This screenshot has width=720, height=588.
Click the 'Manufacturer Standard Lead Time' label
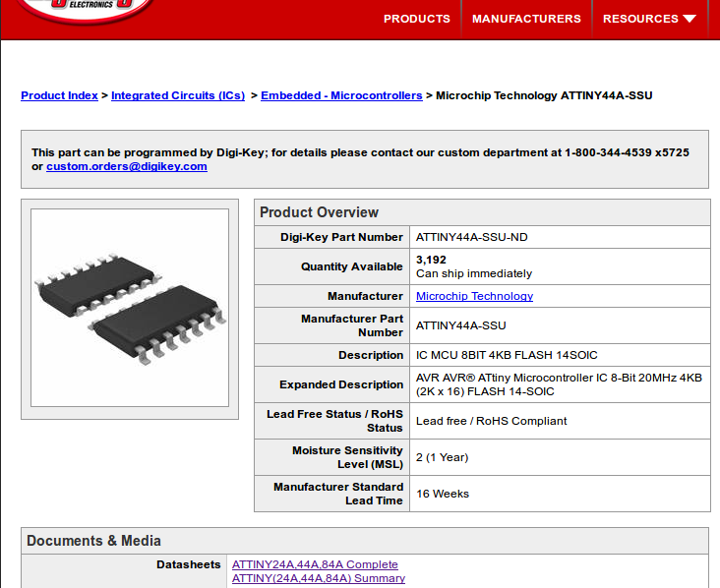(x=338, y=494)
